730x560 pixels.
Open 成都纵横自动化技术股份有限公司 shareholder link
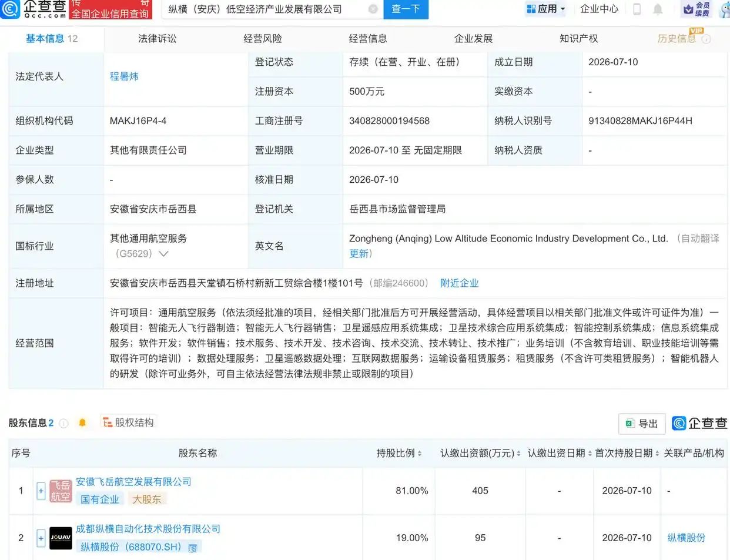[x=148, y=529]
